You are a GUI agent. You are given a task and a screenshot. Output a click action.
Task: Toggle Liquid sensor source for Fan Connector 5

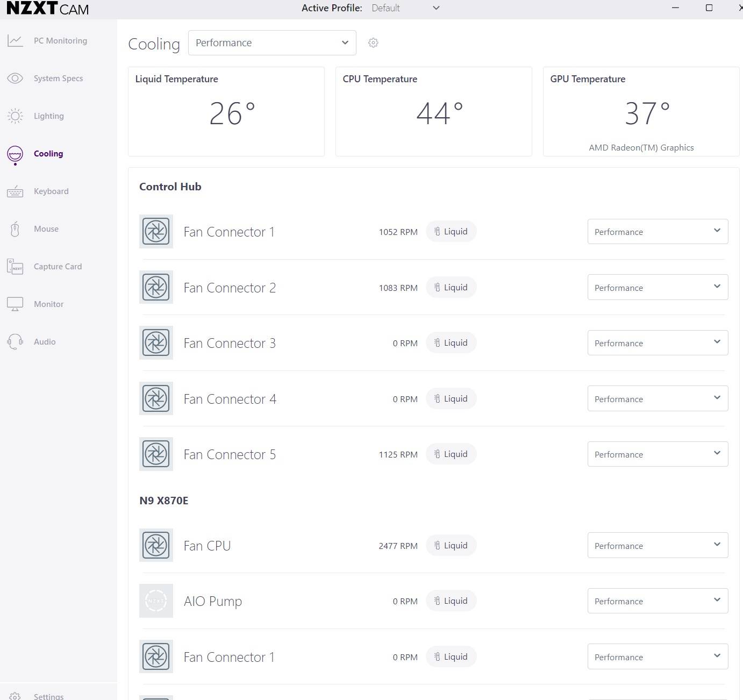451,454
